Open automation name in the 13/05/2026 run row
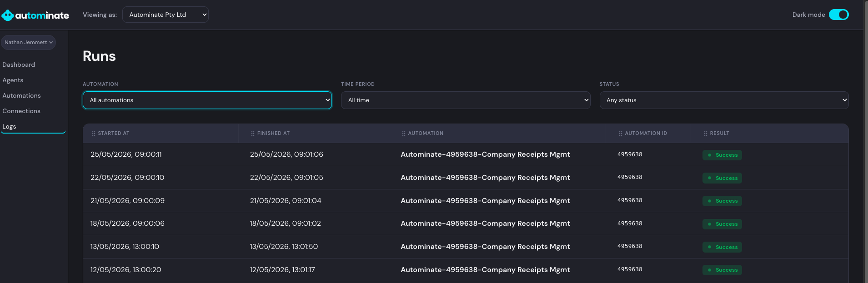The image size is (868, 283). pos(485,247)
